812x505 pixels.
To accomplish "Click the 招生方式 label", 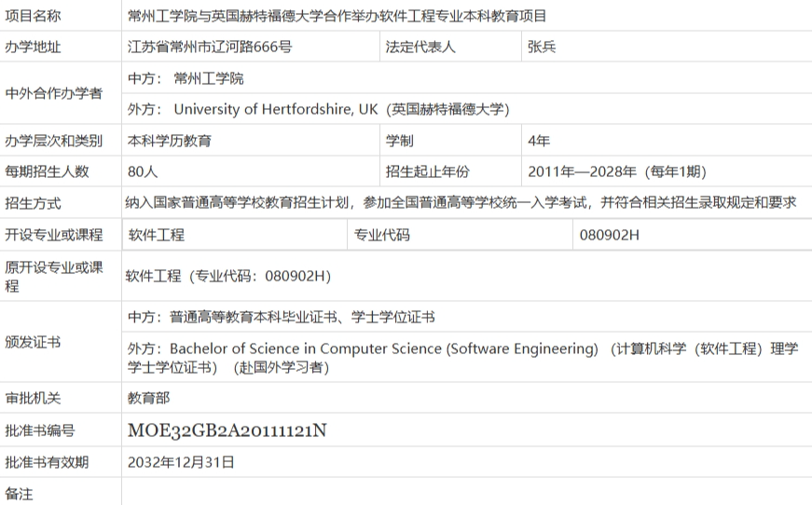I will (x=34, y=203).
